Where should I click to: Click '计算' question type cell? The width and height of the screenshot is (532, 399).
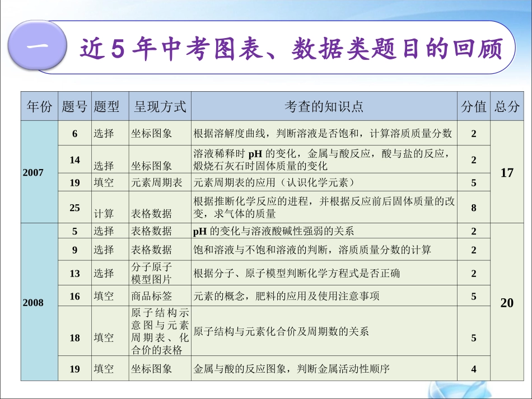tap(110, 208)
